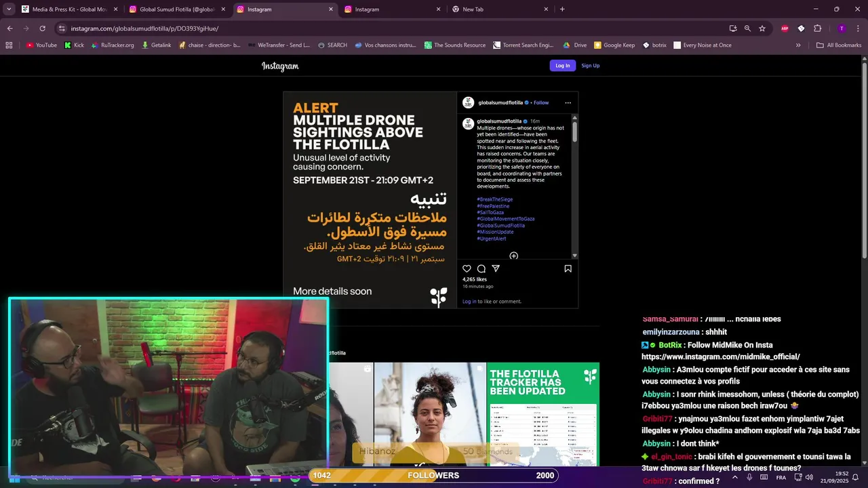Image resolution: width=868 pixels, height=488 pixels.
Task: Share the post using the paper plane icon
Action: 496,269
